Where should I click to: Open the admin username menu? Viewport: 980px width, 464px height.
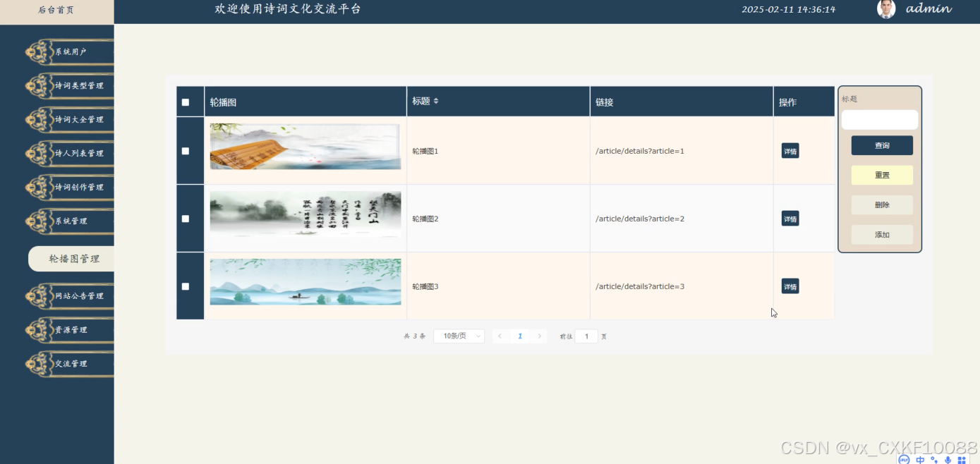(x=928, y=9)
